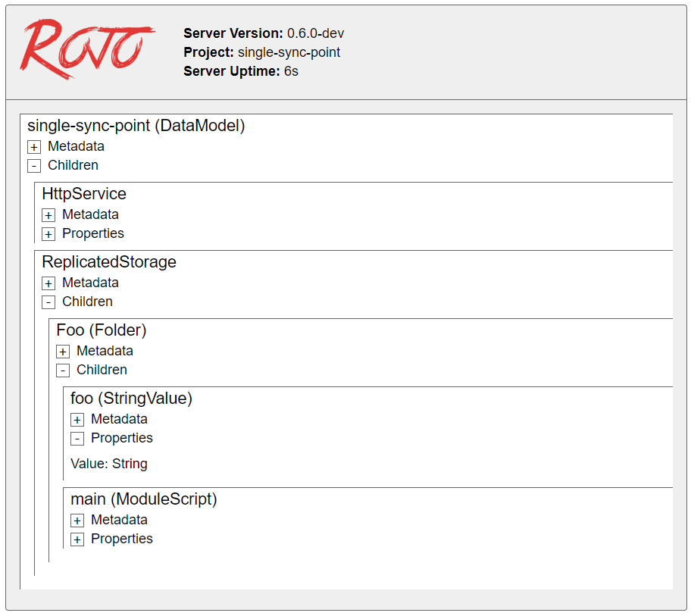Select the main (ModuleScript) heading
The width and height of the screenshot is (691, 616).
point(144,499)
